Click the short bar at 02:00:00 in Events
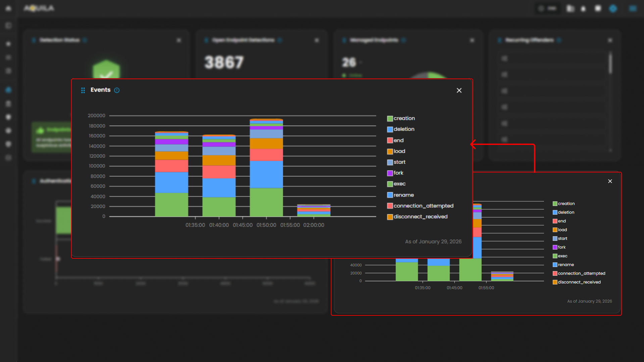This screenshot has width=644, height=362. pyautogui.click(x=313, y=210)
